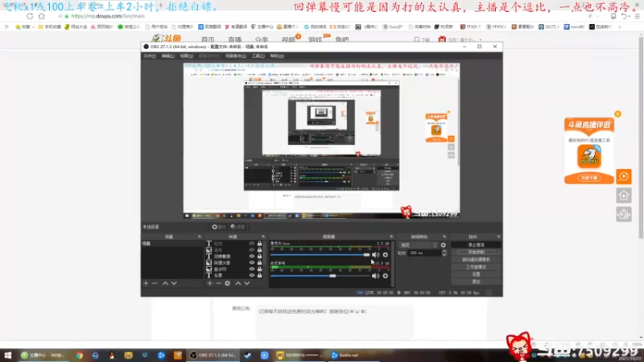Click browser home icon
Viewport: 644px width, 362px height.
42,16
